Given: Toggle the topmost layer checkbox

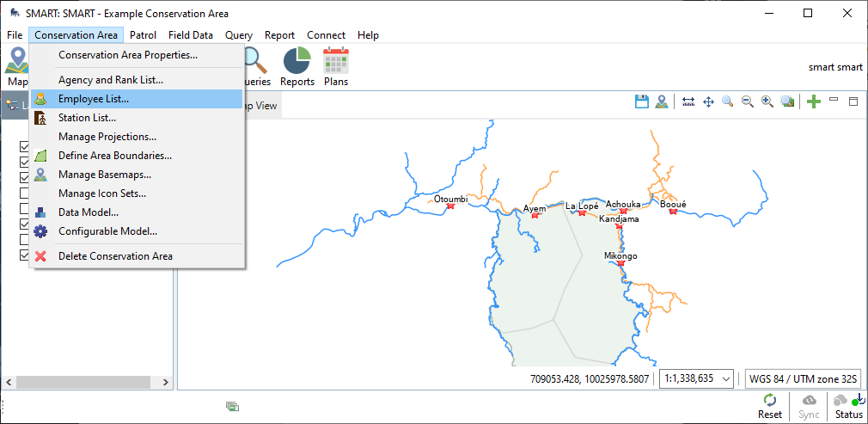Looking at the screenshot, I should click(x=24, y=147).
